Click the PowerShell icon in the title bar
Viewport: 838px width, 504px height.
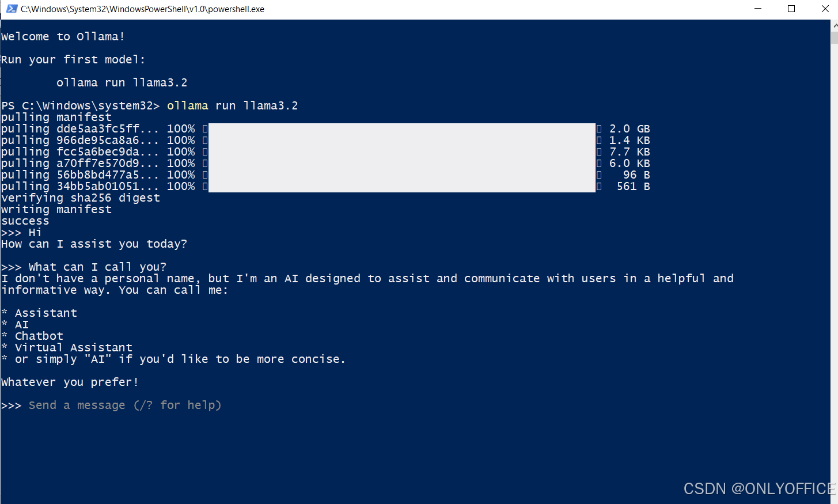tap(12, 9)
